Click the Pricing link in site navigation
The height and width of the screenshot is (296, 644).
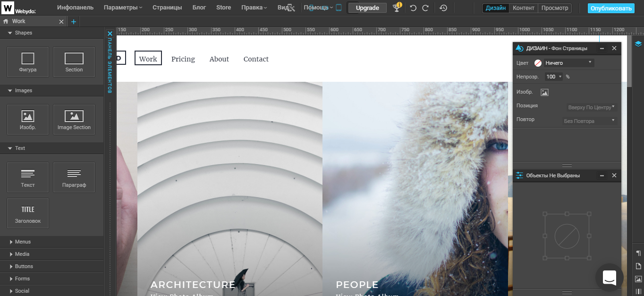(x=183, y=59)
